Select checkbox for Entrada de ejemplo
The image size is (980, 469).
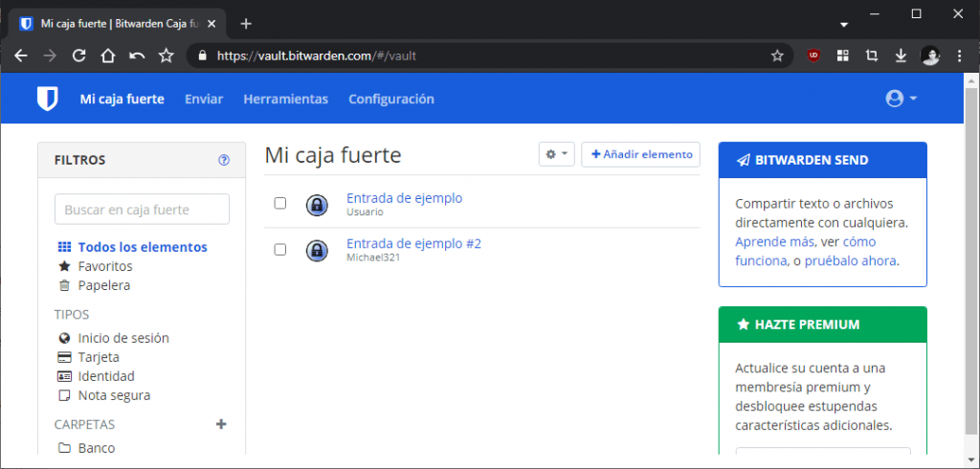click(280, 203)
